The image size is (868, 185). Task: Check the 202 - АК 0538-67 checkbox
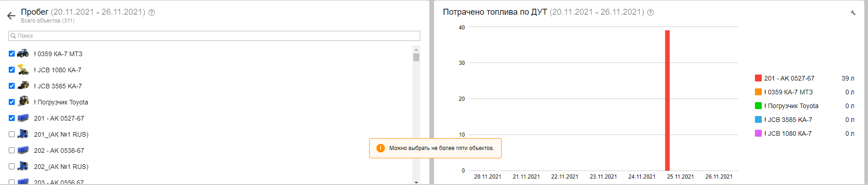click(x=11, y=150)
